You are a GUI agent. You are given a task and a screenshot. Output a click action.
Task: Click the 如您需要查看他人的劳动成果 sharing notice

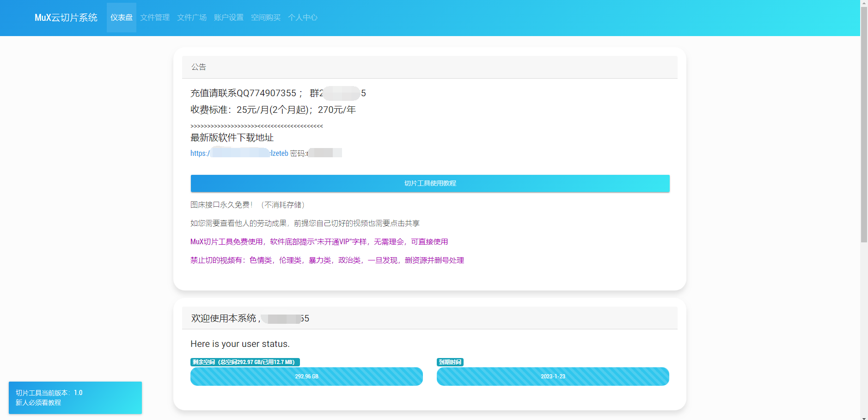point(305,223)
